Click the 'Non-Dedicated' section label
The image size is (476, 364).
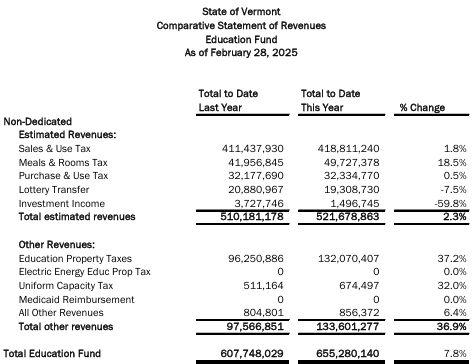(x=38, y=121)
